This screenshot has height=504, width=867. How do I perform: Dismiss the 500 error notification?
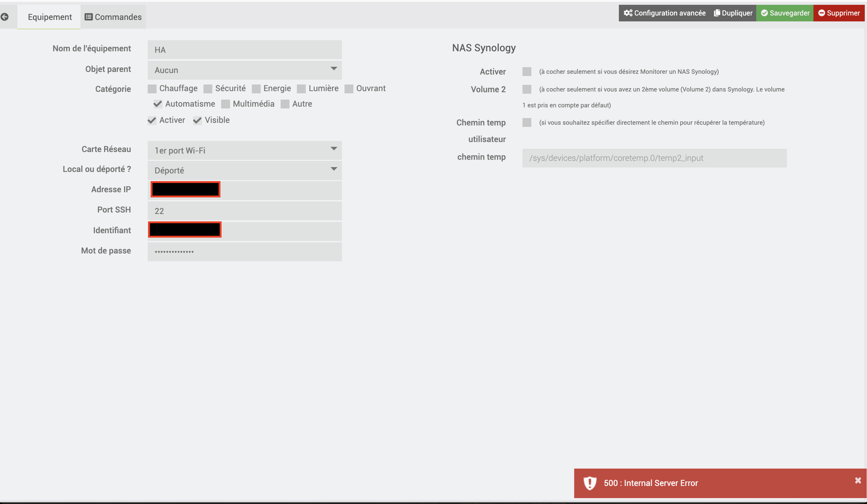pyautogui.click(x=858, y=480)
